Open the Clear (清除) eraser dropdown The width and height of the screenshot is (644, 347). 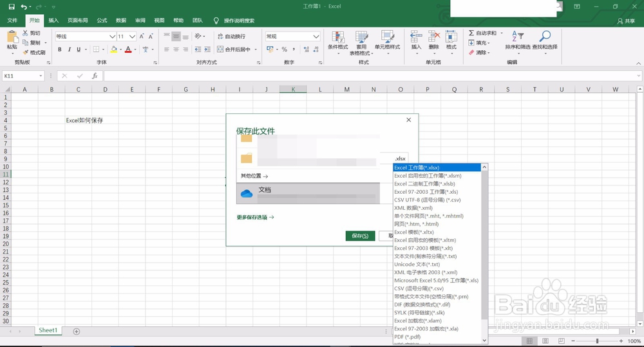(479, 53)
